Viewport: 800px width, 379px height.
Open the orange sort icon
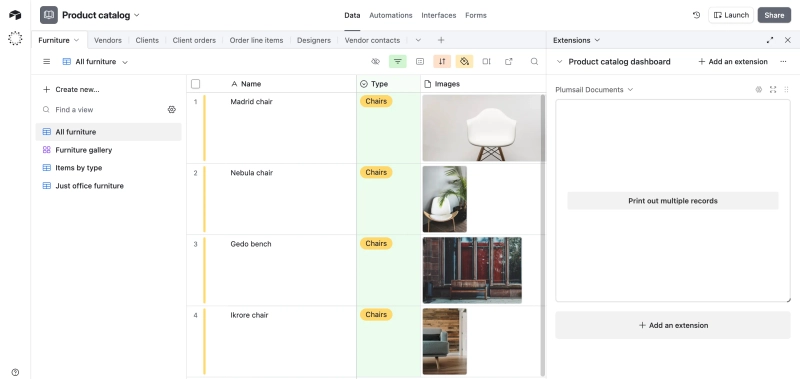pos(442,62)
